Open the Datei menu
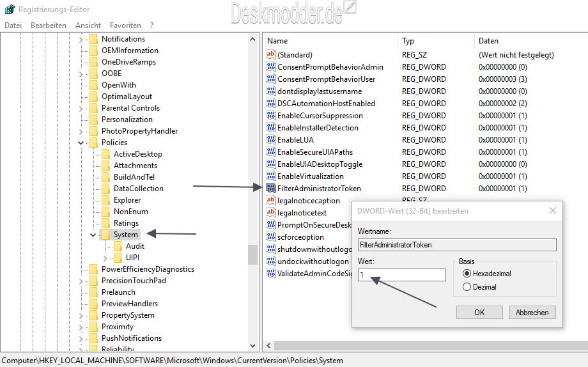The image size is (588, 367). click(x=13, y=25)
